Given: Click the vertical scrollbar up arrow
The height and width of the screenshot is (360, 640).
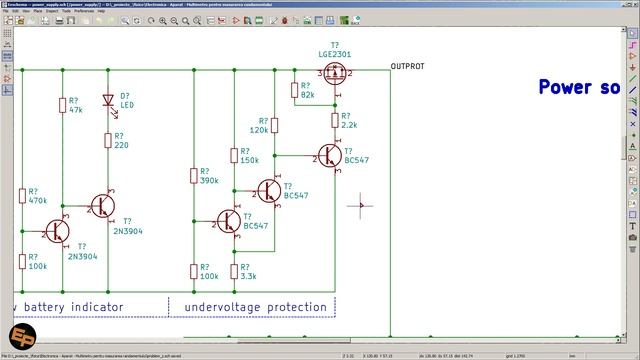Looking at the screenshot, I should (624, 30).
